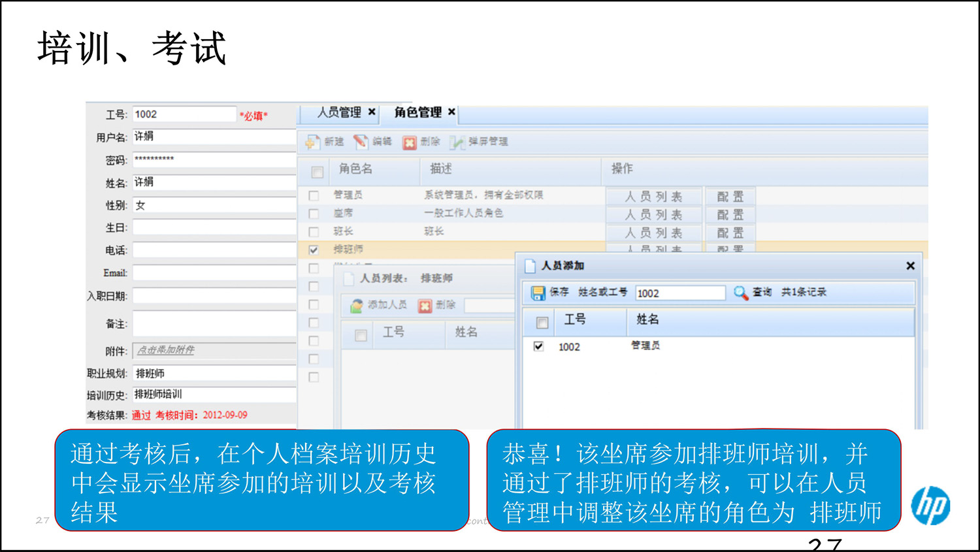Enable the select-all checkbox in the 人员添加 table
980x552 pixels.
[x=541, y=322]
